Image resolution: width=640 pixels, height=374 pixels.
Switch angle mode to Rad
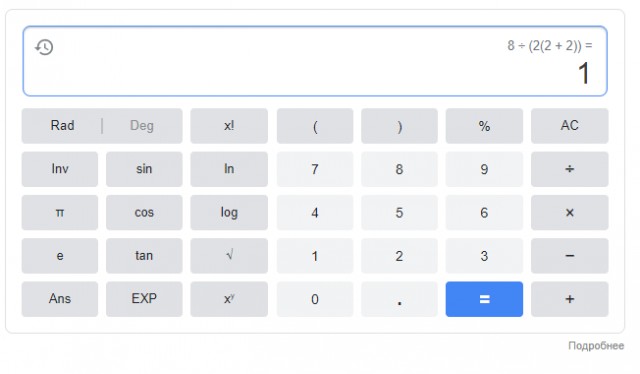point(62,125)
